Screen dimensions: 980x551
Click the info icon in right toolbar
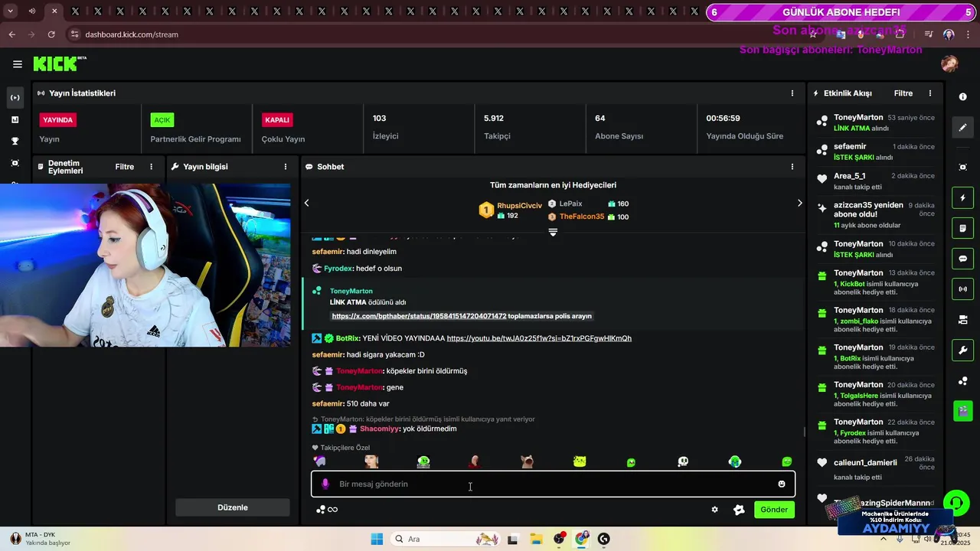963,97
